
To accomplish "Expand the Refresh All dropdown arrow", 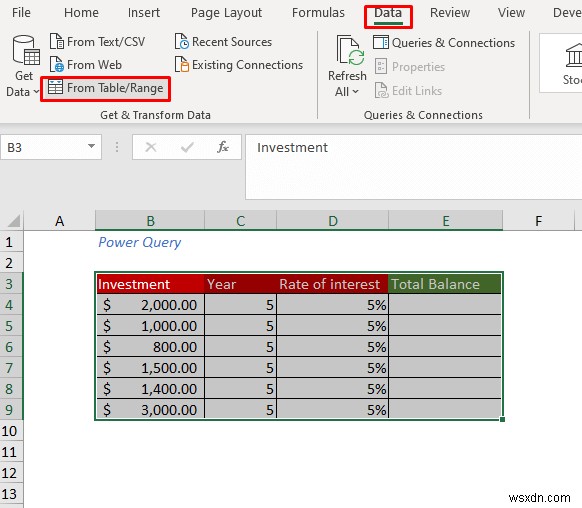I will tap(355, 91).
